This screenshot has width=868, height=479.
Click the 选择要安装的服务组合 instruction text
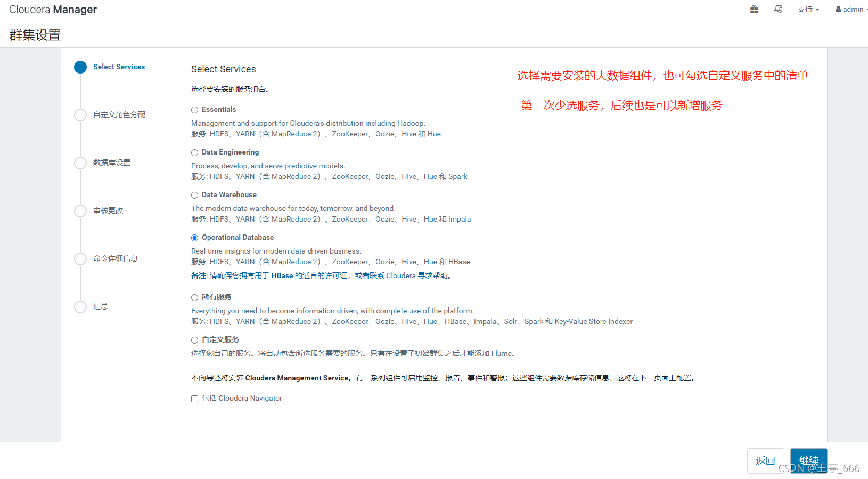pos(231,89)
